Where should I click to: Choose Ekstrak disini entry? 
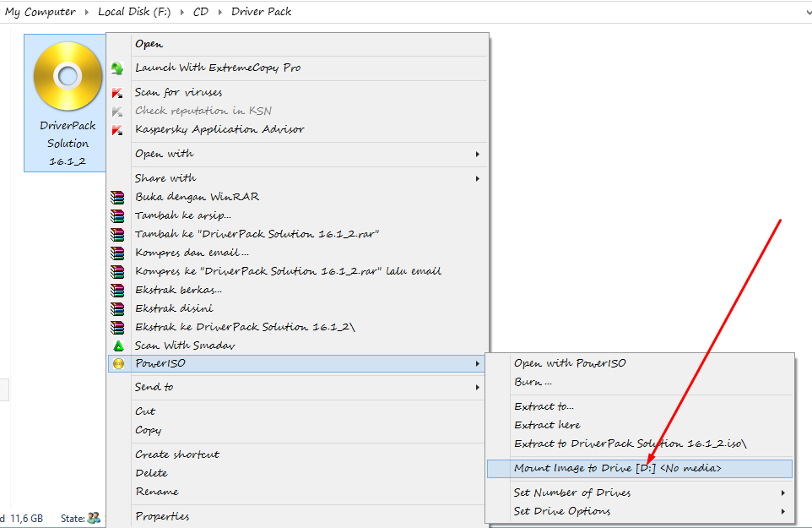click(298, 309)
